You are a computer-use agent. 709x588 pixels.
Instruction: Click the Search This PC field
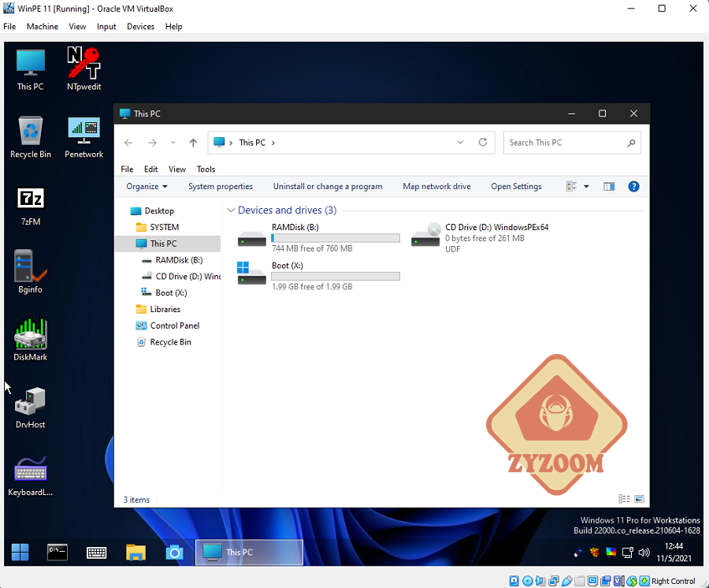[572, 143]
